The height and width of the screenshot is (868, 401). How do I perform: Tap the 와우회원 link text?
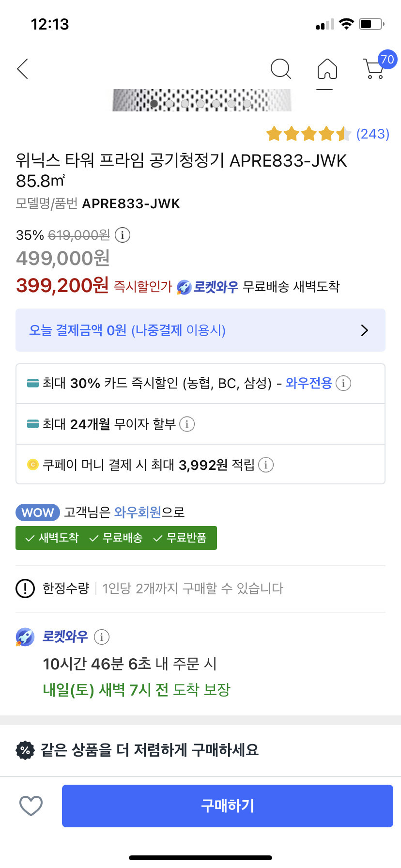pos(138,512)
